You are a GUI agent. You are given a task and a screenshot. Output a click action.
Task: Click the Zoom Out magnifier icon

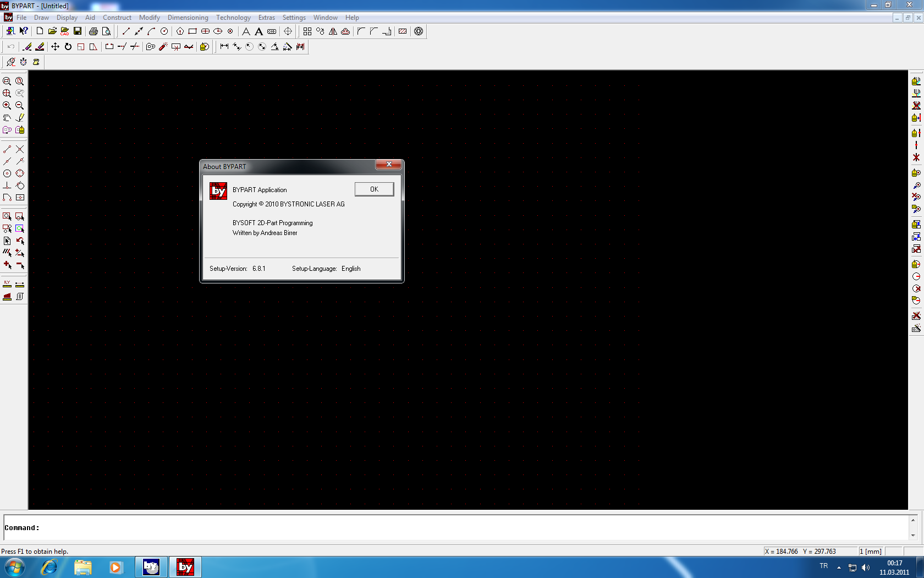pos(20,105)
